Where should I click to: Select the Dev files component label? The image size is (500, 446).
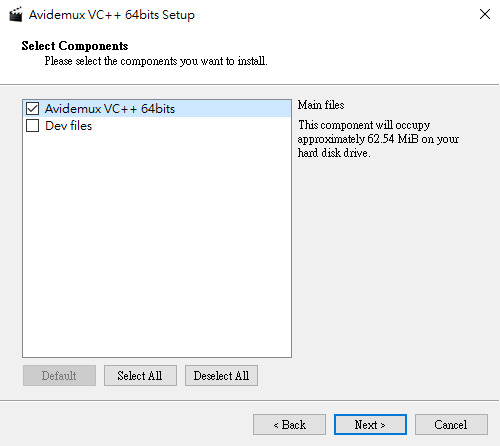click(x=69, y=126)
